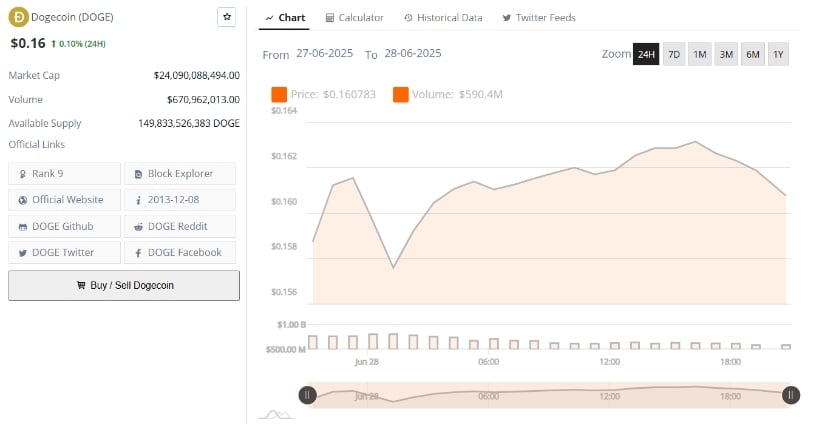
Task: Click the DOGE Twitter bird icon
Action: (x=23, y=253)
